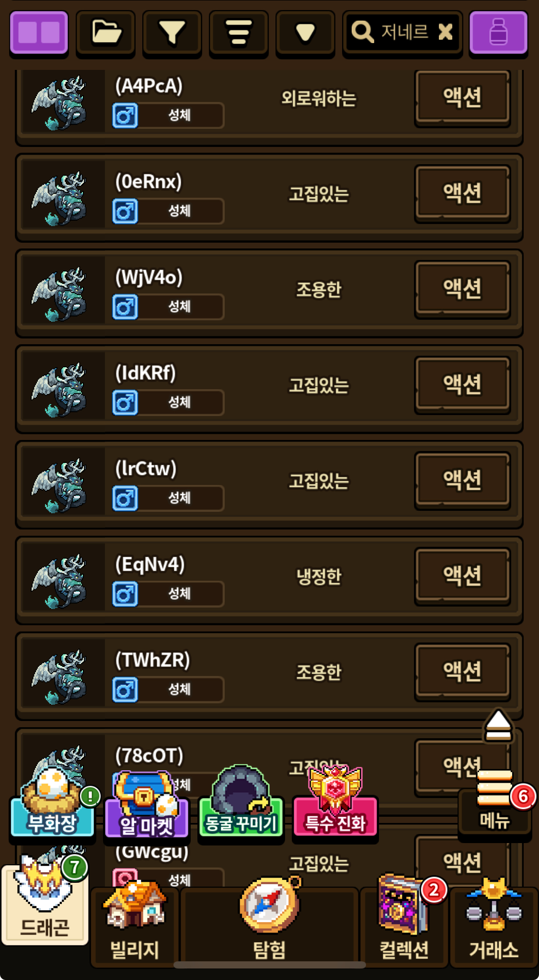Open the 알 마켓 egg market chest

pyautogui.click(x=146, y=805)
